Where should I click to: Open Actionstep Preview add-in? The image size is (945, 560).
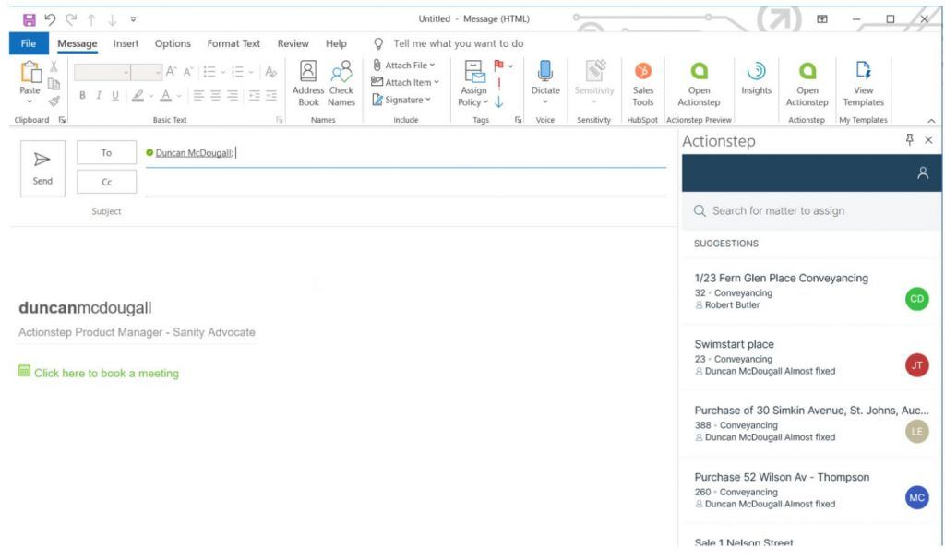[x=700, y=84]
